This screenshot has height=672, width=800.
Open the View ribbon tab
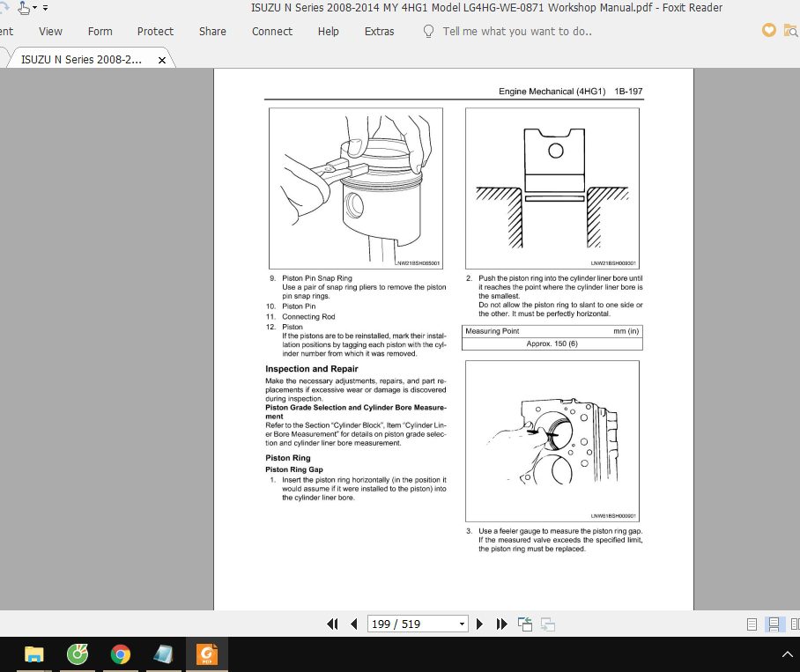click(x=50, y=32)
